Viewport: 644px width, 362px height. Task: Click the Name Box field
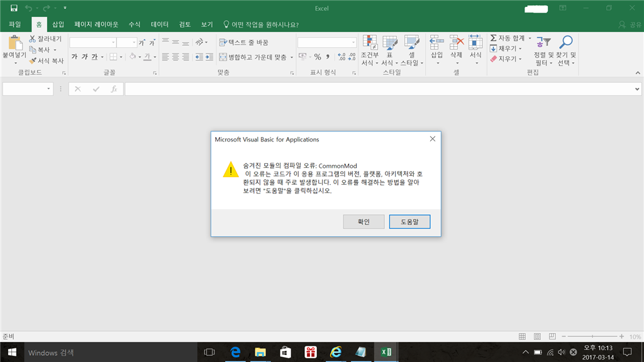click(28, 89)
